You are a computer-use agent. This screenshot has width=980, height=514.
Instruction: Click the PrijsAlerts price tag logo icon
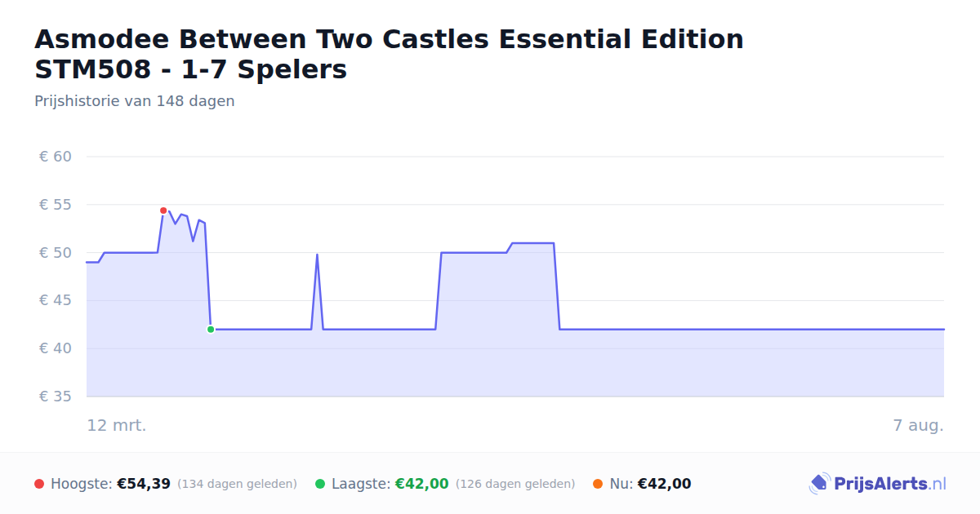tap(819, 484)
